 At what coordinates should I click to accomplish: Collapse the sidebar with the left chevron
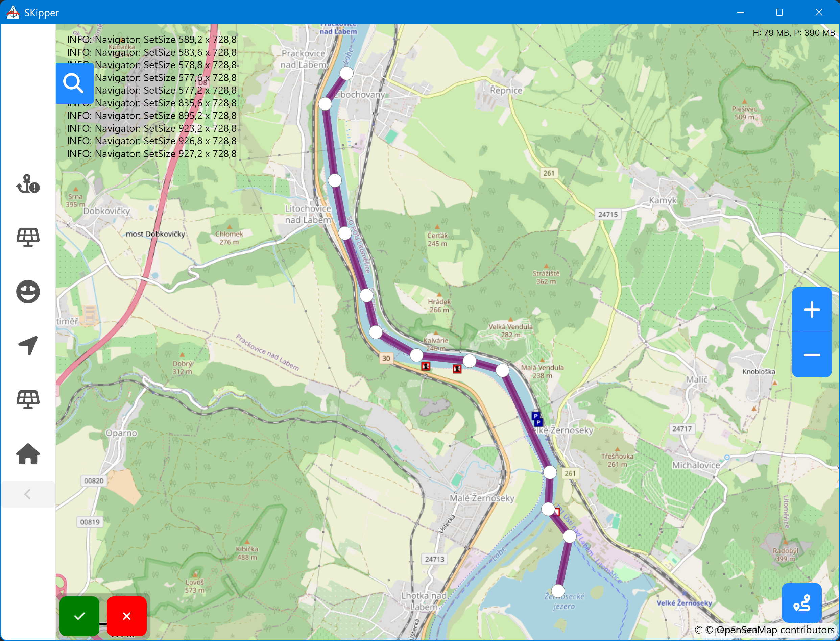(27, 494)
